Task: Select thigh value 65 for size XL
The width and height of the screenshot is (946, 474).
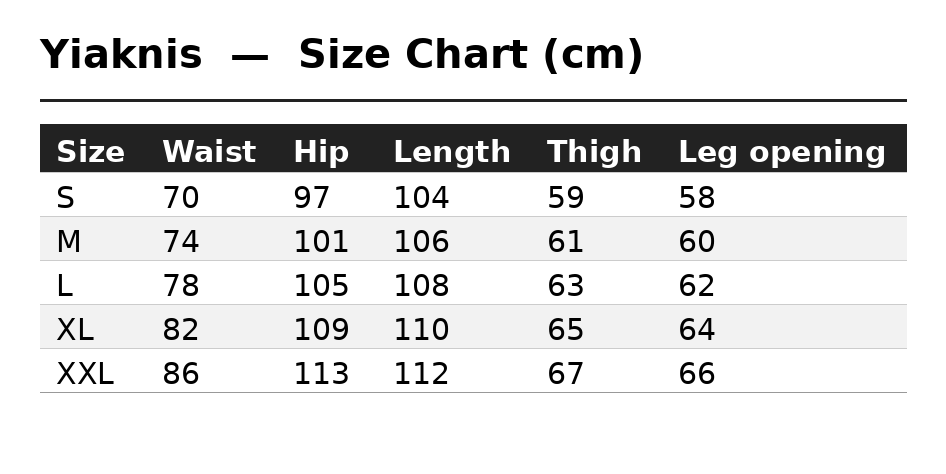Action: click(565, 330)
